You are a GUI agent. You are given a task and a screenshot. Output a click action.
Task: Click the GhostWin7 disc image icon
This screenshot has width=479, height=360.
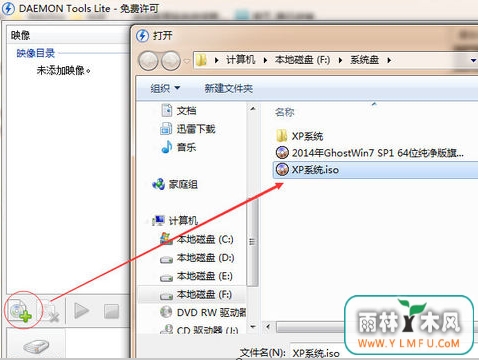pos(282,153)
